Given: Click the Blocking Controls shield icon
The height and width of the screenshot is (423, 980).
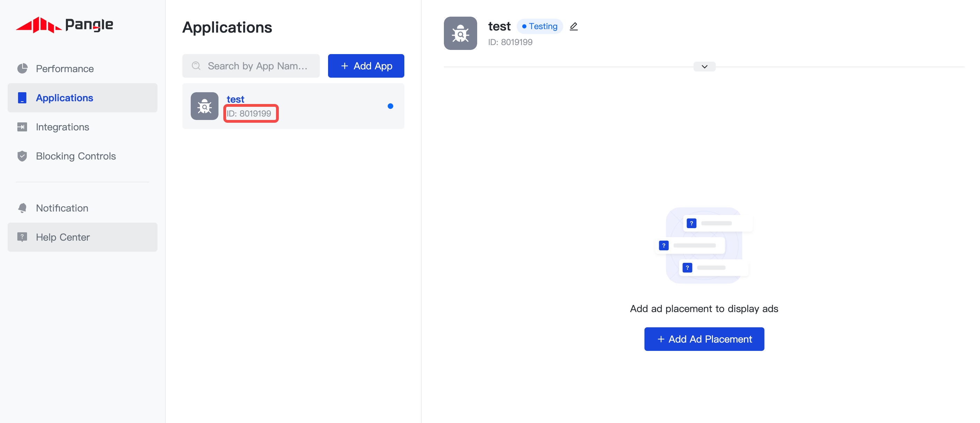Looking at the screenshot, I should (22, 156).
